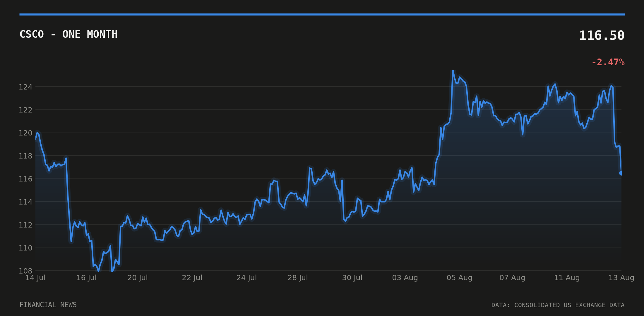
Task: Click the 114 y-axis label
Action: tap(25, 202)
